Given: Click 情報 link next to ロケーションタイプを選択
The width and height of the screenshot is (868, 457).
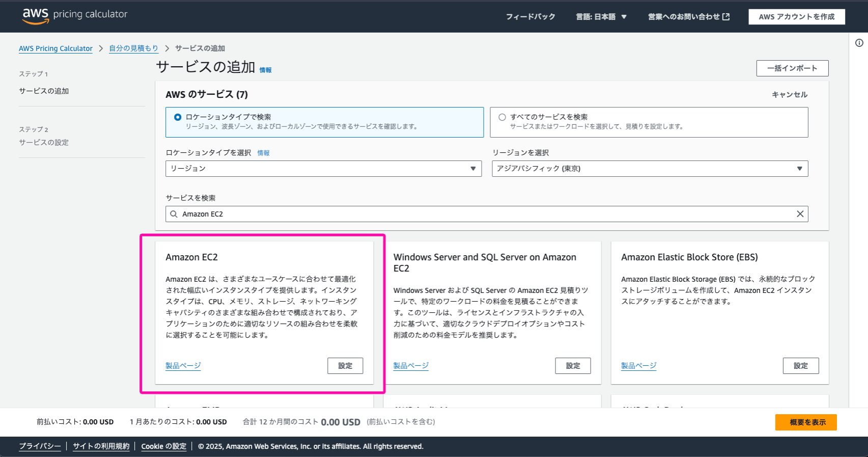Looking at the screenshot, I should [x=263, y=153].
